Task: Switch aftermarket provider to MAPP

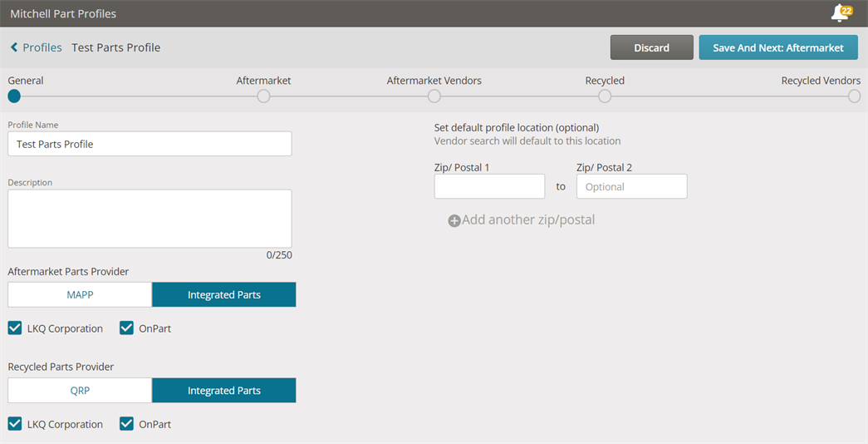Action: pos(80,295)
